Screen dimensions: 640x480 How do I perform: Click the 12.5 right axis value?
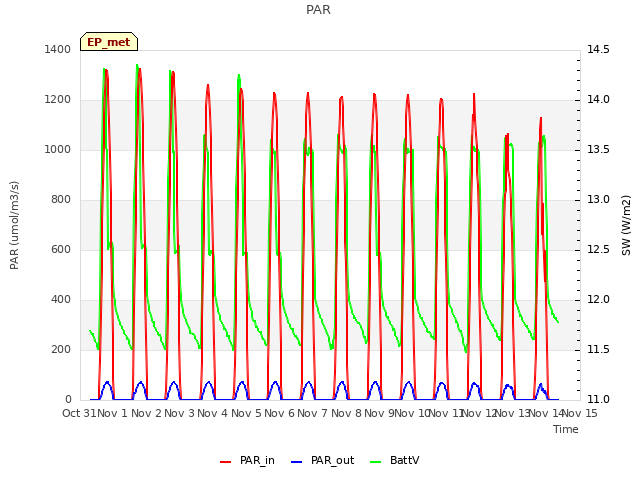[598, 250]
